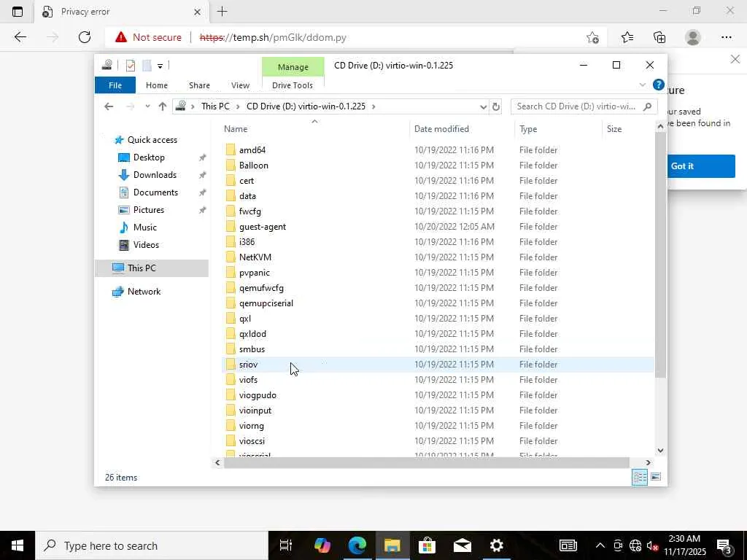The height and width of the screenshot is (560, 747).
Task: Expand the CD Drive breadcrumb chevron
Action: 373,106
